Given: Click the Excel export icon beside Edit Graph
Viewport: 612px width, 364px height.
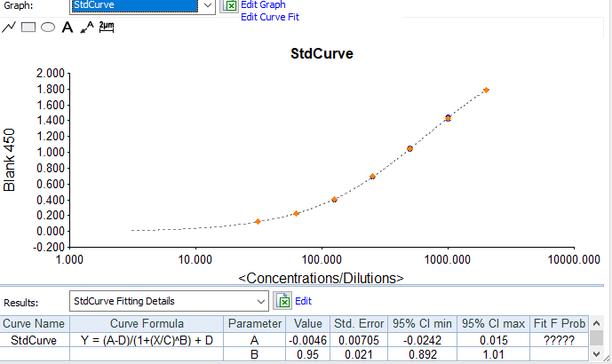Looking at the screenshot, I should click(229, 6).
